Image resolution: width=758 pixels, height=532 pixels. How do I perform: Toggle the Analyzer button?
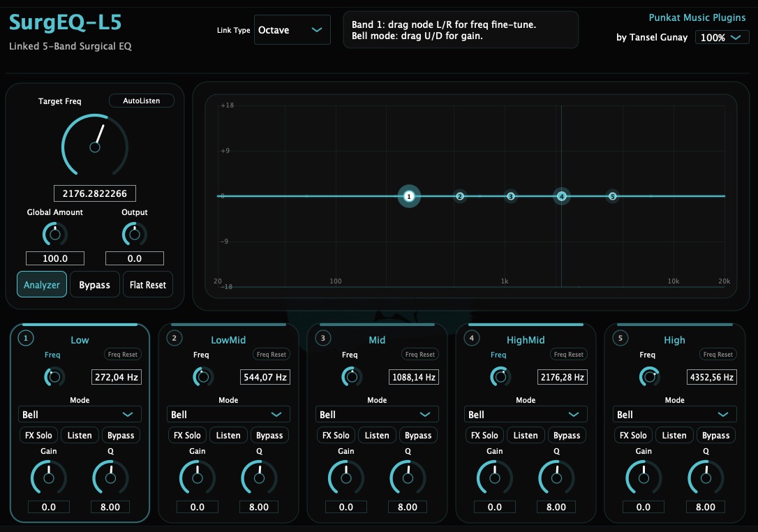tap(42, 284)
